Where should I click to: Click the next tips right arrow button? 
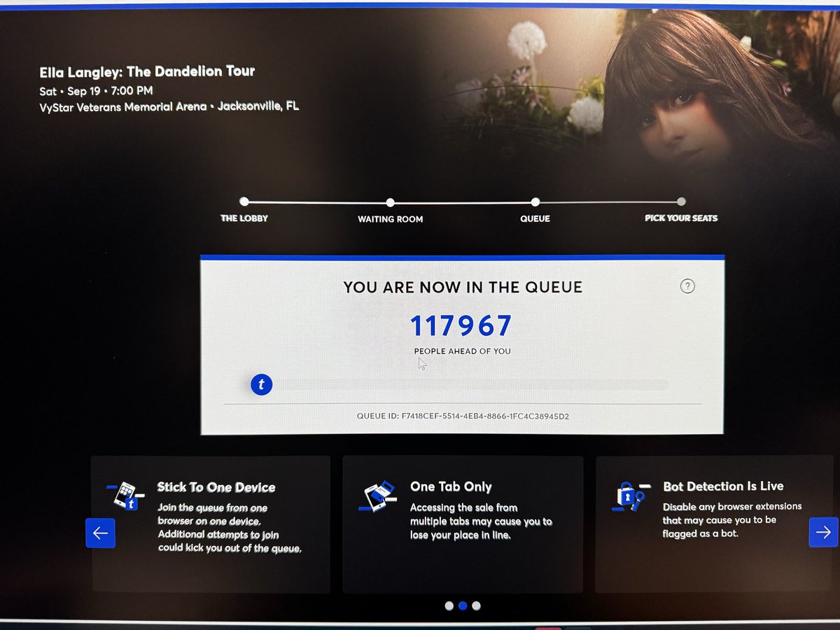click(823, 532)
